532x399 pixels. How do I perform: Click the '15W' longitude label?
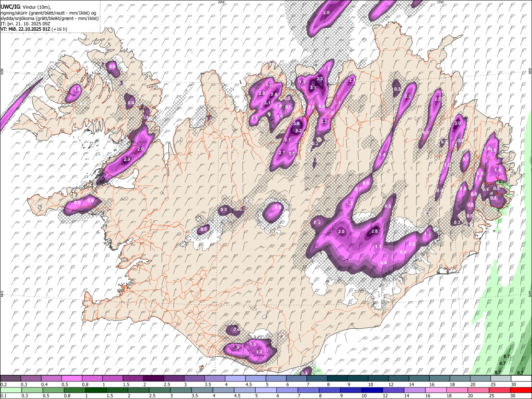pyautogui.click(x=440, y=2)
